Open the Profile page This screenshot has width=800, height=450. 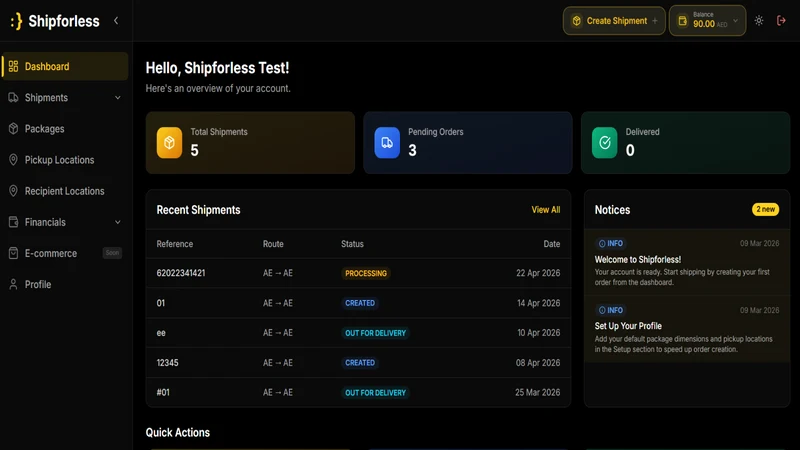65,284
